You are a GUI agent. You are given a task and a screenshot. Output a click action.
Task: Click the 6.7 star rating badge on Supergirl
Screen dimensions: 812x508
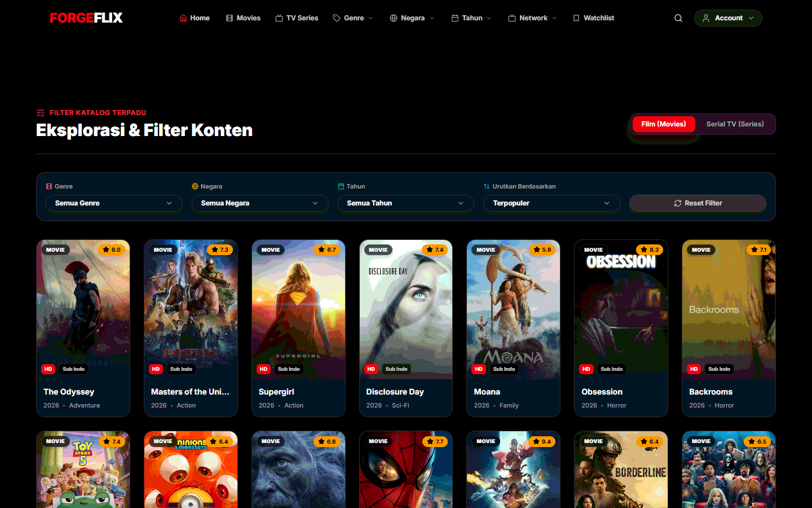(x=327, y=249)
